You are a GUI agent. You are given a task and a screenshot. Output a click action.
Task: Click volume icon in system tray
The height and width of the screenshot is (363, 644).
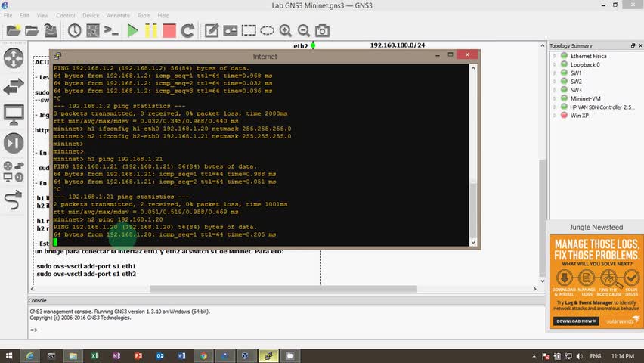580,356
